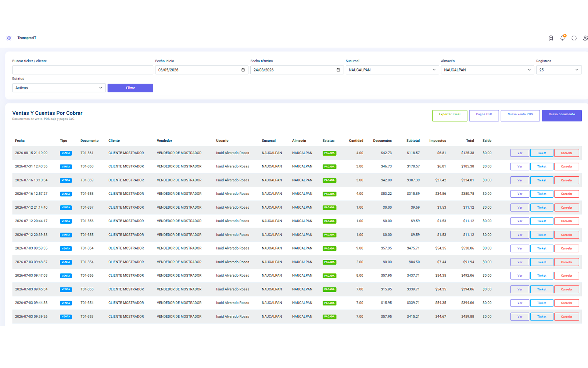The height and width of the screenshot is (368, 588).
Task: Cancelar the 2026-07-12 20:44:17 sale
Action: coord(566,221)
